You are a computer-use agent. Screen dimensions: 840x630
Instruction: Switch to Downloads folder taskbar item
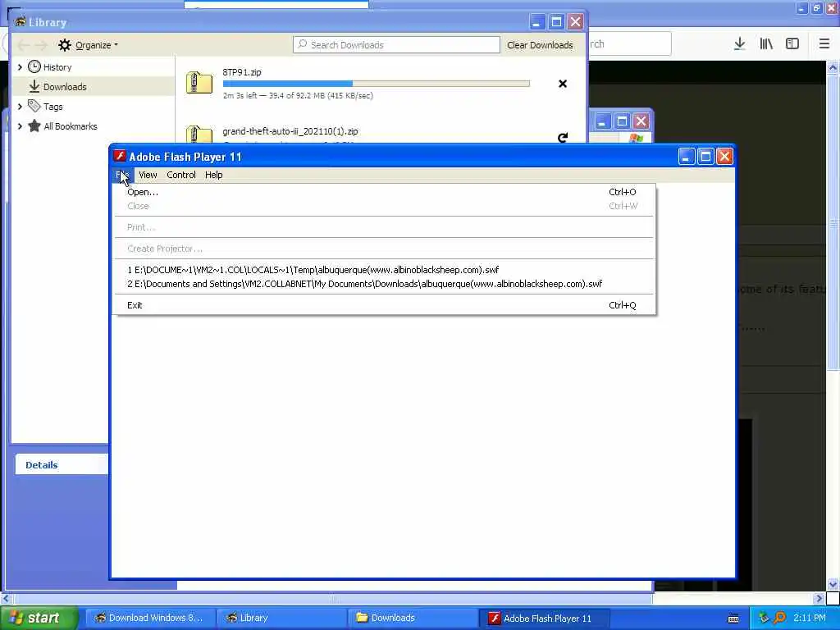(x=413, y=618)
